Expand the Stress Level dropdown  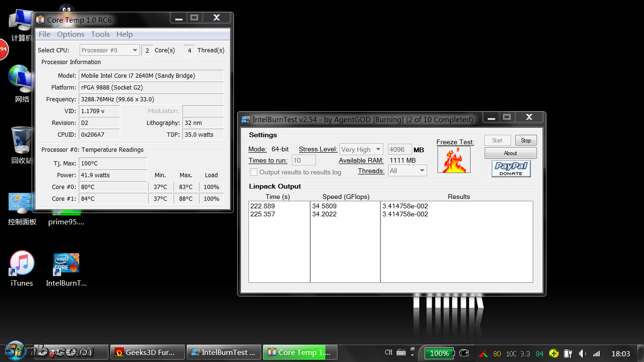pos(361,149)
